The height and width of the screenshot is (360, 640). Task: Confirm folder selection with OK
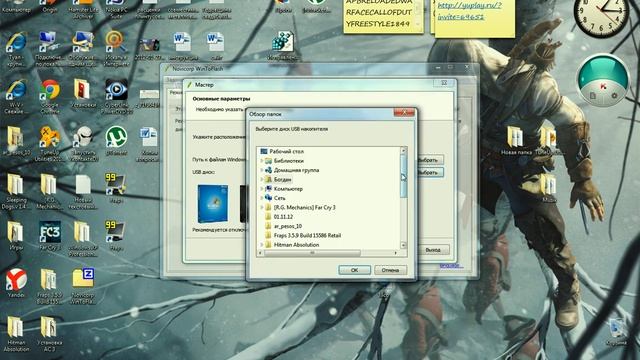354,270
